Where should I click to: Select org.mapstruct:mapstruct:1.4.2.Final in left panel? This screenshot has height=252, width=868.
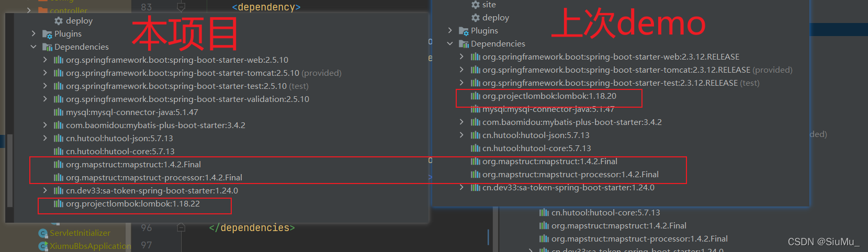[133, 165]
